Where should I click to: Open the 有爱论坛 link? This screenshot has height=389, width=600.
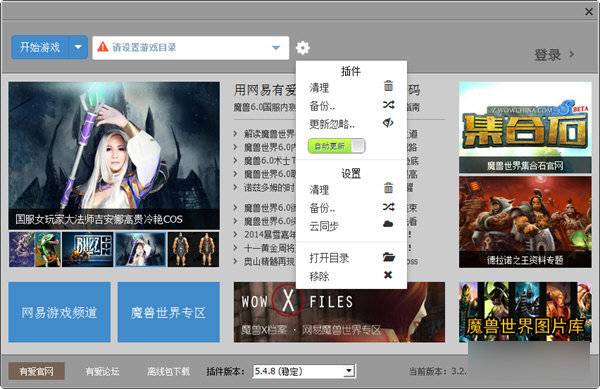coord(102,371)
